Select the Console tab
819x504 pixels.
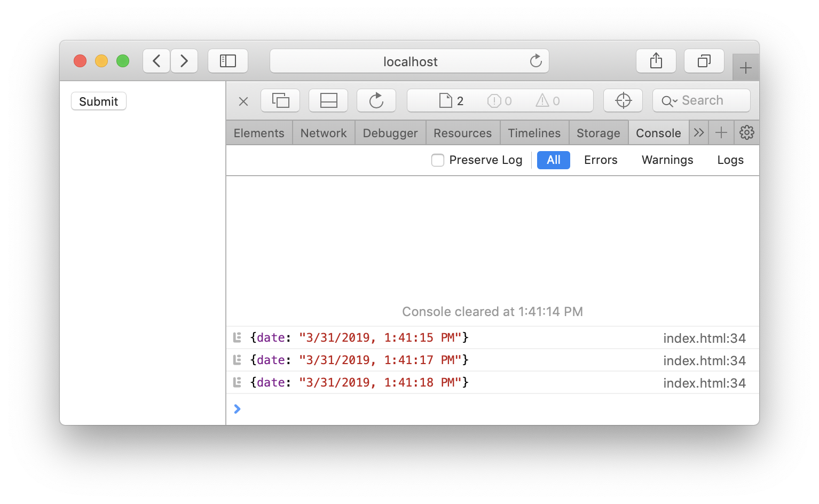(x=658, y=133)
